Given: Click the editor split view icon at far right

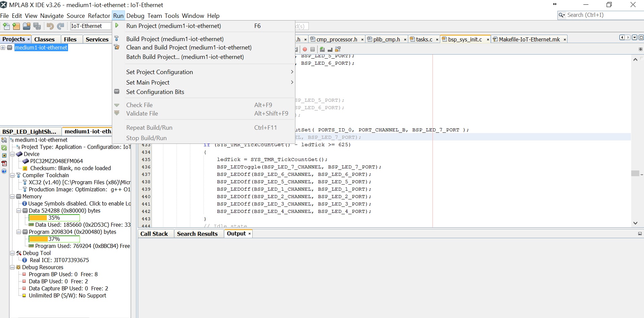Looking at the screenshot, I should 640,49.
